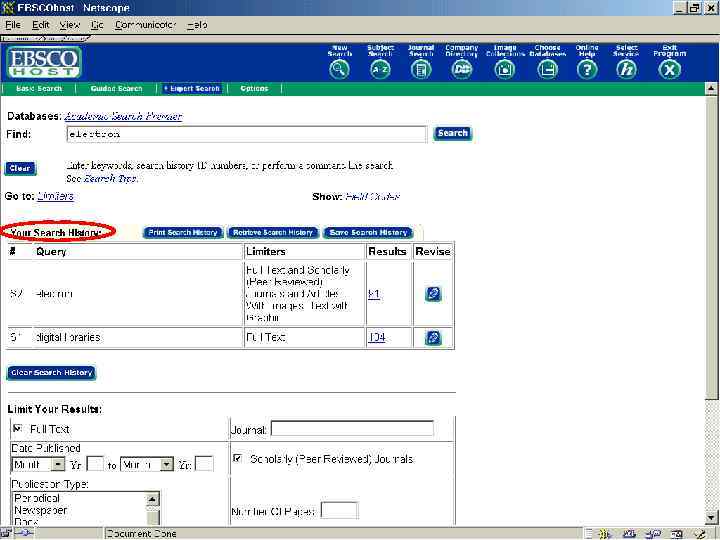Screen dimensions: 720x540
Task: Select the Expert Search tab
Action: [192, 89]
